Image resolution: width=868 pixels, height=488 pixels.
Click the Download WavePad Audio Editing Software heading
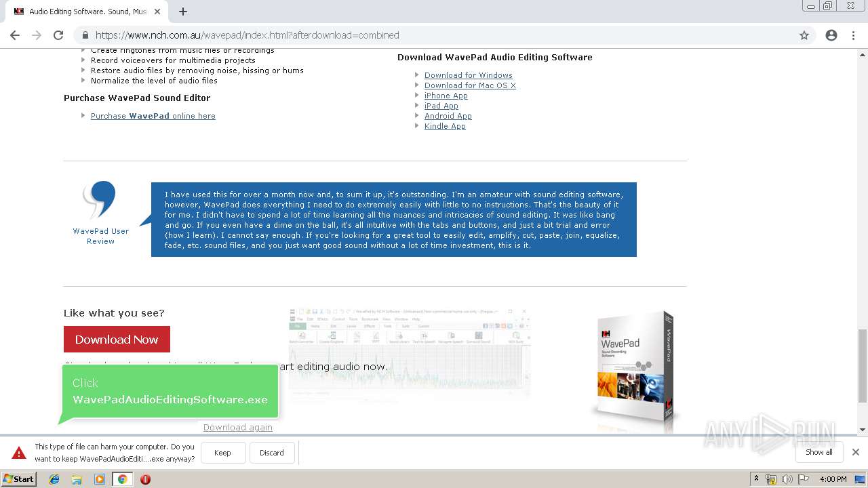click(x=495, y=57)
